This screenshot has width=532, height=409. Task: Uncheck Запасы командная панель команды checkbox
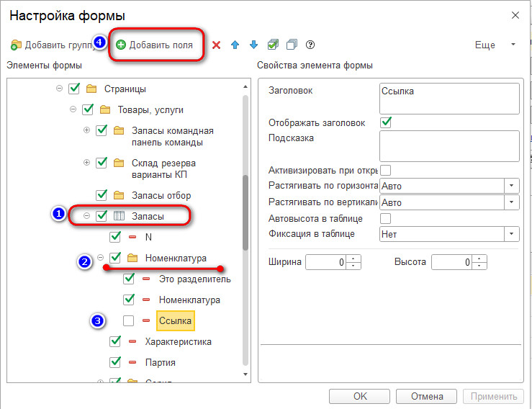102,130
